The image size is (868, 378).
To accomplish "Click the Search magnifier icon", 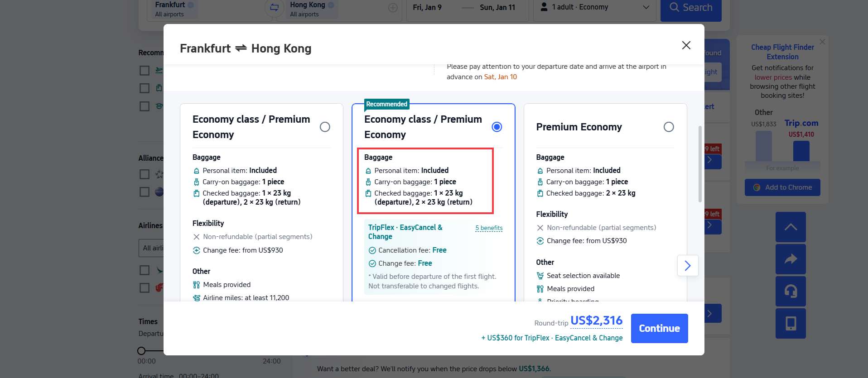I will click(673, 7).
